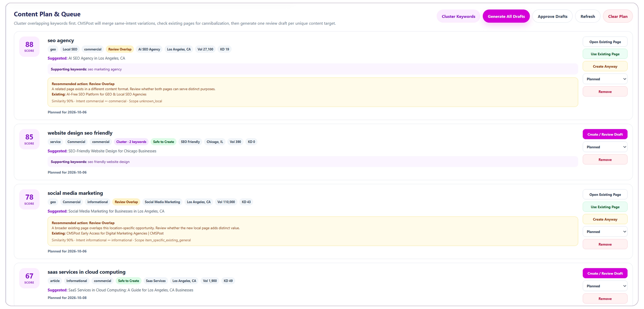Viewport: 644px width, 309px height.
Task: Open the Planned dropdown for saas services in cloud computing
Action: click(x=605, y=286)
